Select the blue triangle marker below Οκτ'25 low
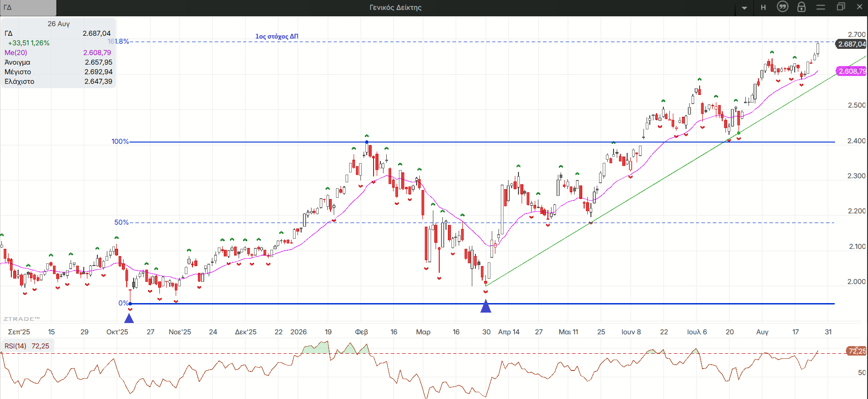The image size is (868, 399). coord(129,318)
